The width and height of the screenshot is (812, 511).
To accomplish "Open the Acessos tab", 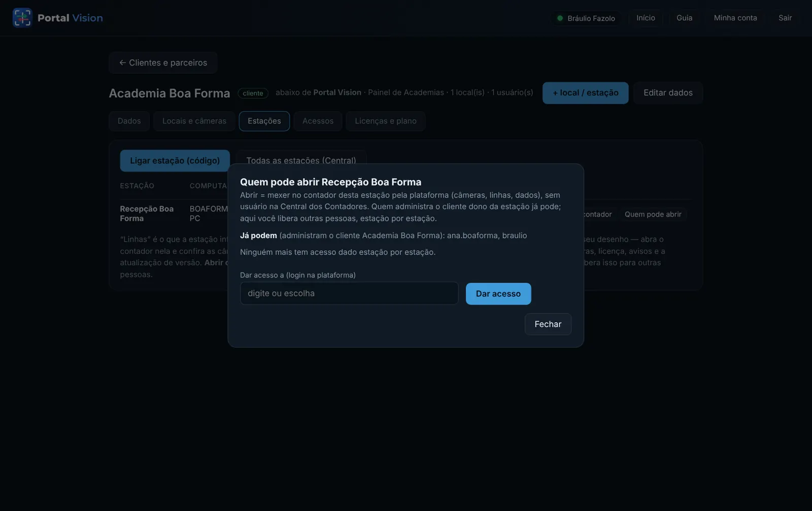I will [318, 121].
